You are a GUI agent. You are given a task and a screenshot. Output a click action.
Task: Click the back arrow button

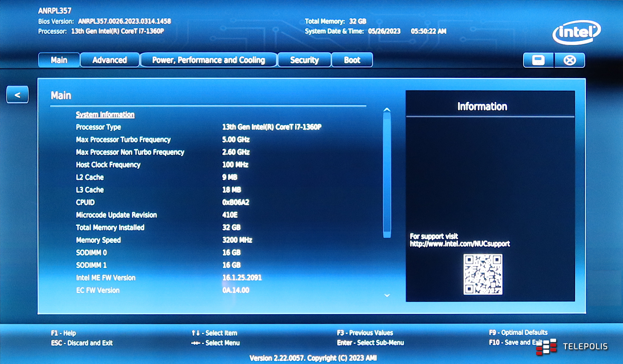click(18, 95)
